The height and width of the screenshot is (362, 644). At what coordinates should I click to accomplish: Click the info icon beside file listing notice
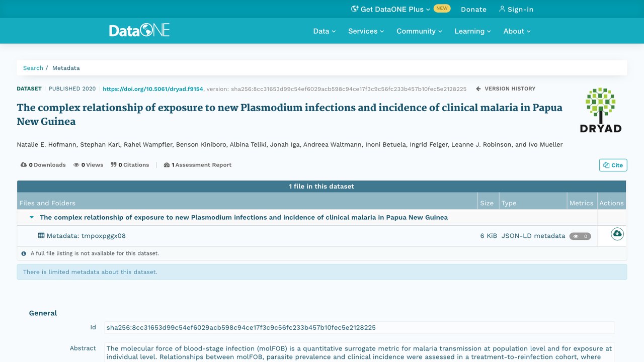click(24, 253)
